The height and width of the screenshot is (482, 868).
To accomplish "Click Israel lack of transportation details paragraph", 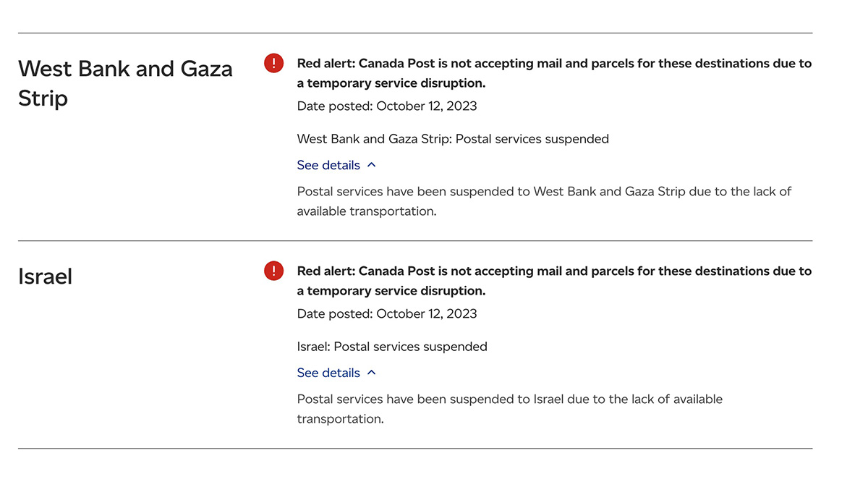I will point(509,409).
